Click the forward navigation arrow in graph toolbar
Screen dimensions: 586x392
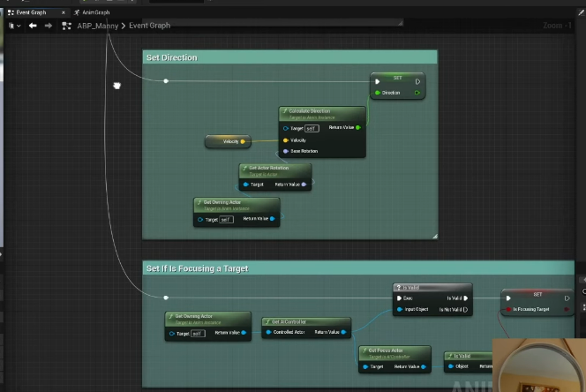click(x=48, y=26)
